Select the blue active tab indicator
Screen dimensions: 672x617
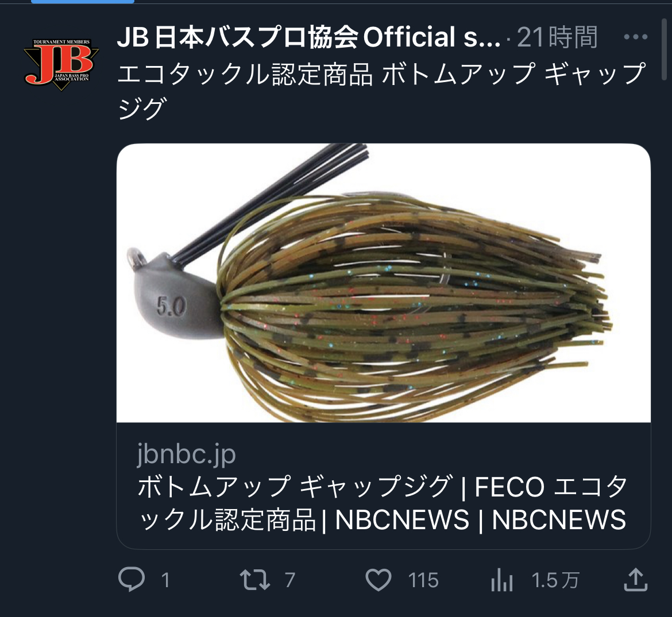83,2
